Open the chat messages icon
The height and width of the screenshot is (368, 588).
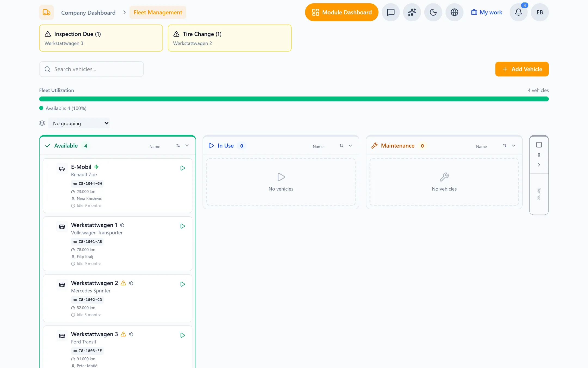[391, 12]
